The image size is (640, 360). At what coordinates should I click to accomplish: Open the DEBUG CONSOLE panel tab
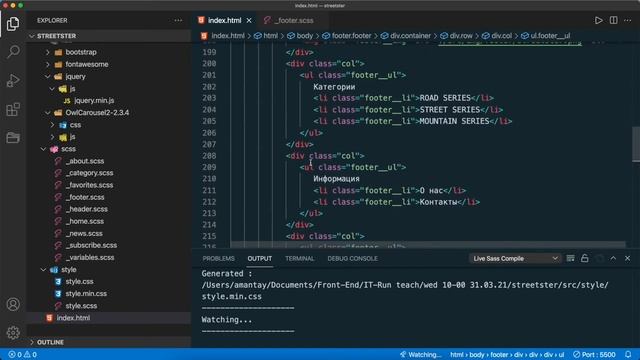pos(352,258)
